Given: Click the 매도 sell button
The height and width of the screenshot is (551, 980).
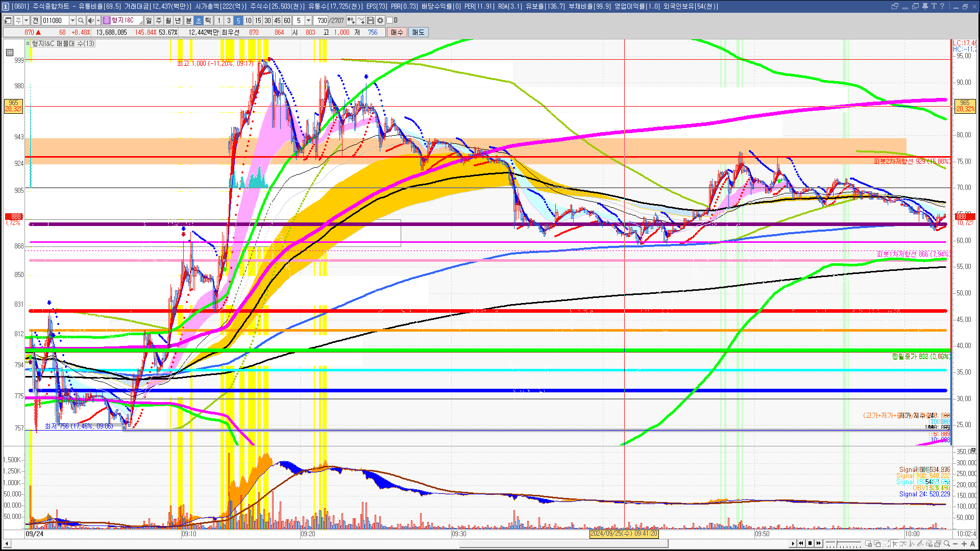Looking at the screenshot, I should click(x=418, y=32).
